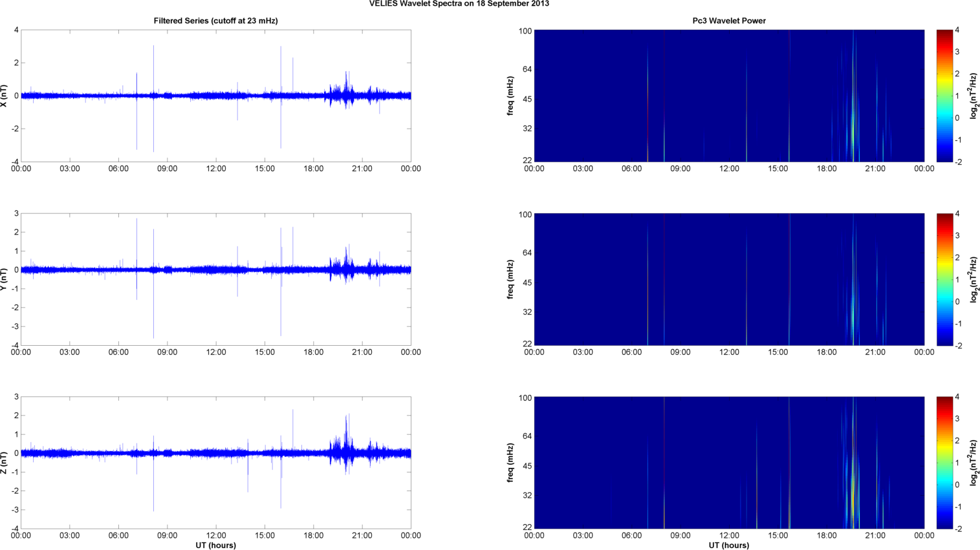The height and width of the screenshot is (550, 980).
Task: Select the 'Filtered Series (cutoff at 23 mHz)' heading
Action: click(215, 21)
